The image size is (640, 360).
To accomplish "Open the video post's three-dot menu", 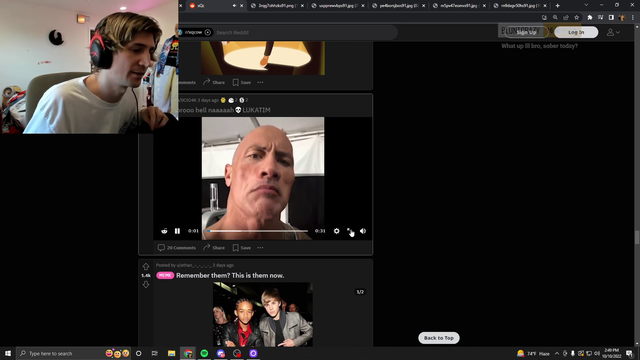I will pos(260,248).
